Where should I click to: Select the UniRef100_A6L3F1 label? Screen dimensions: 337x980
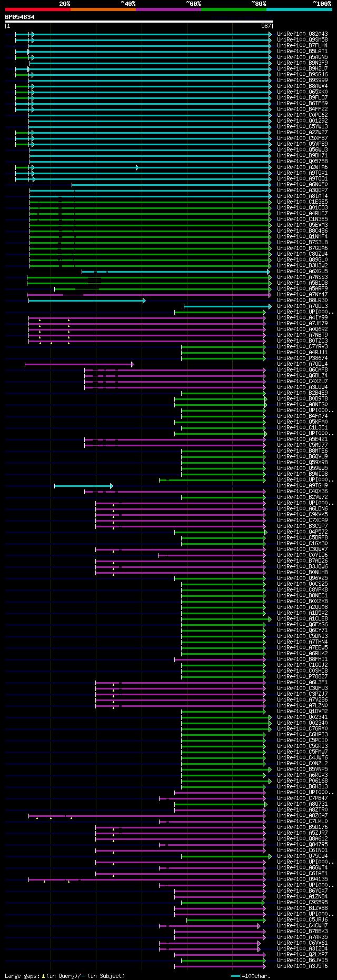302,682
